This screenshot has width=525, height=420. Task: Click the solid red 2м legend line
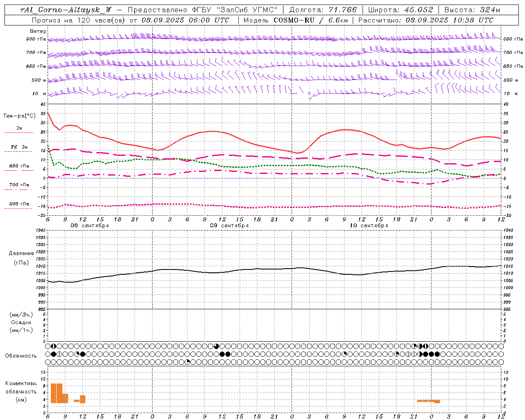(19, 133)
